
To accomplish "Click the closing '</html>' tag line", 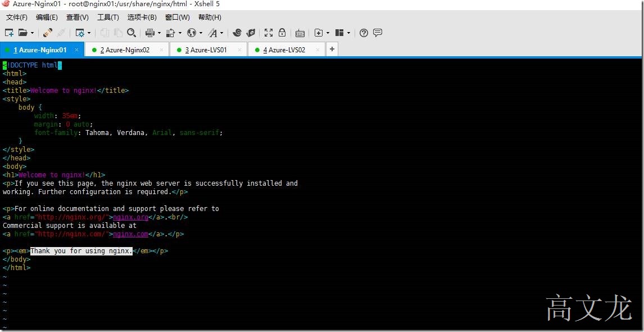I will (16, 268).
